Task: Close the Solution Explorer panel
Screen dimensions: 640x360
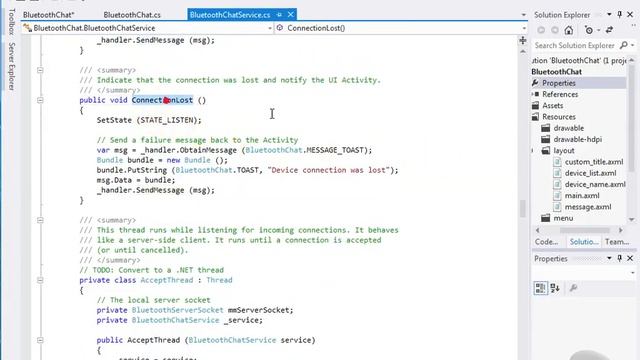Action: click(630, 15)
